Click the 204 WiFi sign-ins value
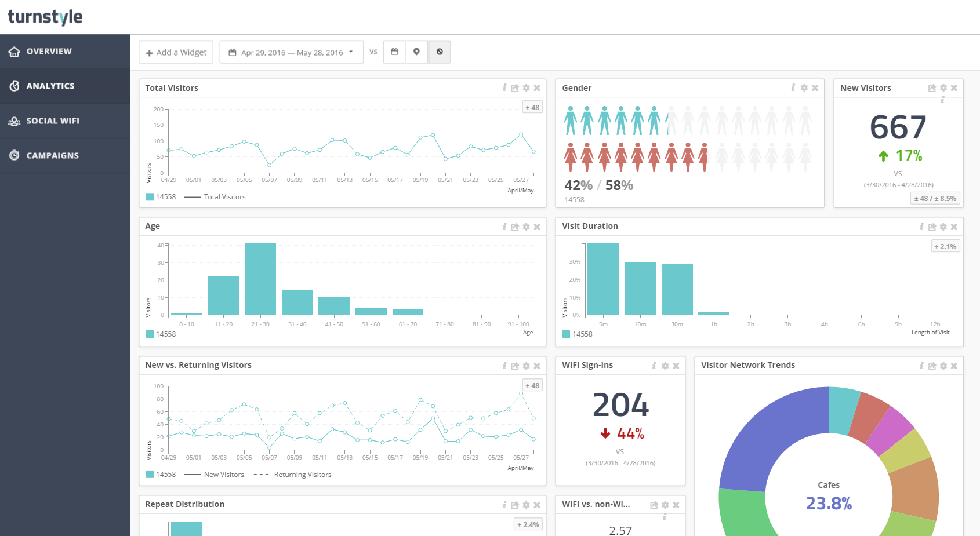980x536 pixels. click(x=620, y=405)
